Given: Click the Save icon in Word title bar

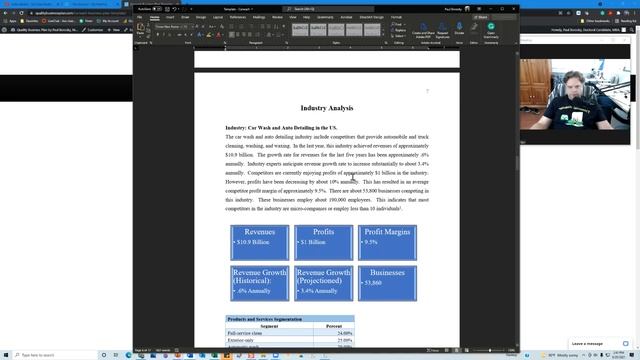Looking at the screenshot, I should click(167, 9).
